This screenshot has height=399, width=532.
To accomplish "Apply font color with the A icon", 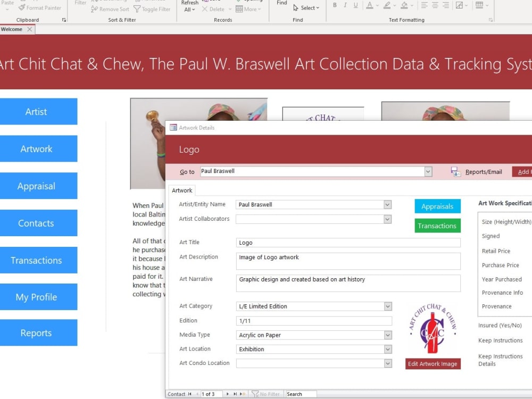I will pos(370,5).
